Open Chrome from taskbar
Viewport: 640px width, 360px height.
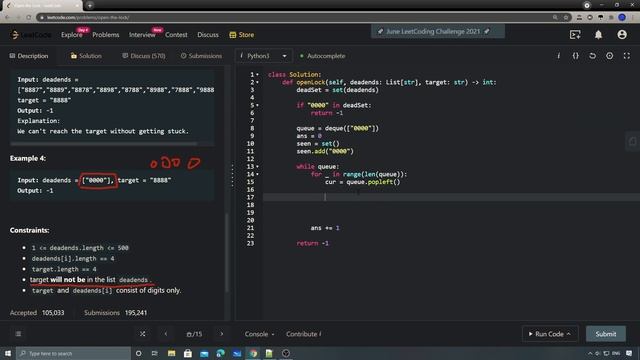253,353
